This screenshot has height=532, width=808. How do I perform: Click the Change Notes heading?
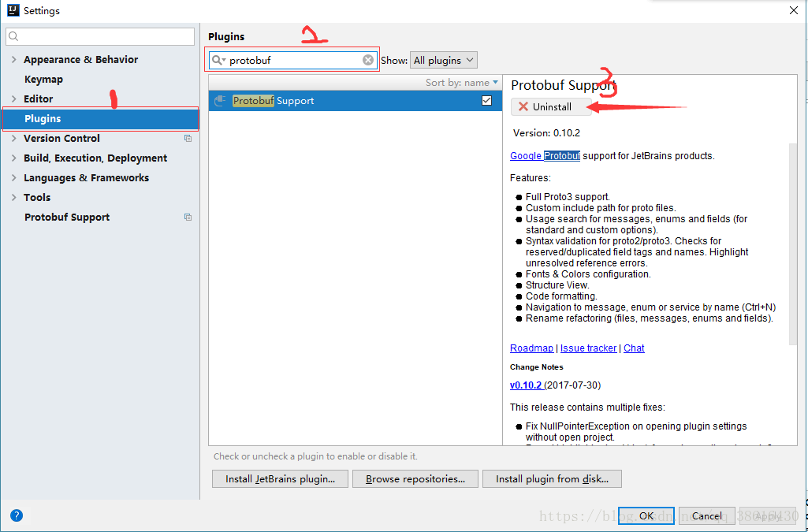(537, 367)
